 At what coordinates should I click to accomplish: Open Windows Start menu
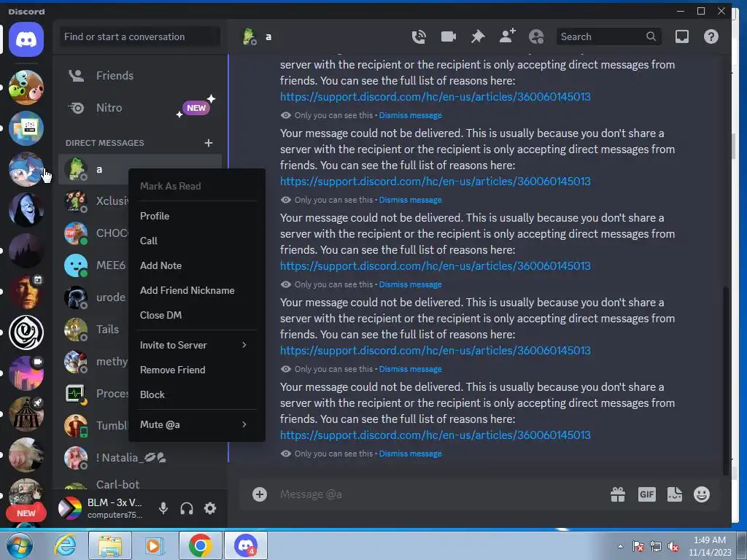[20, 545]
